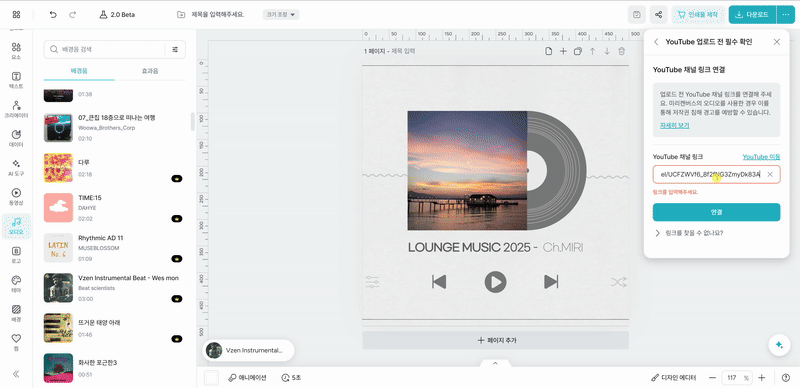800x388 pixels.
Task: Open the 요소 elements sidebar tool
Action: tap(16, 51)
